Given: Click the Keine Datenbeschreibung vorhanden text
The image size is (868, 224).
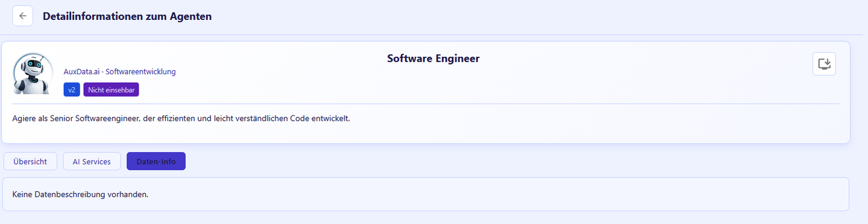Looking at the screenshot, I should tap(80, 195).
